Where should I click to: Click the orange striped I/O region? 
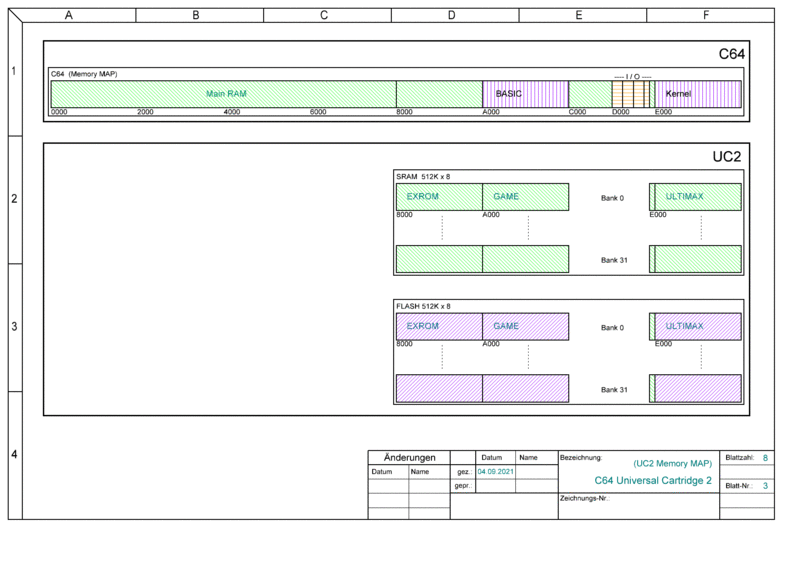(631, 94)
